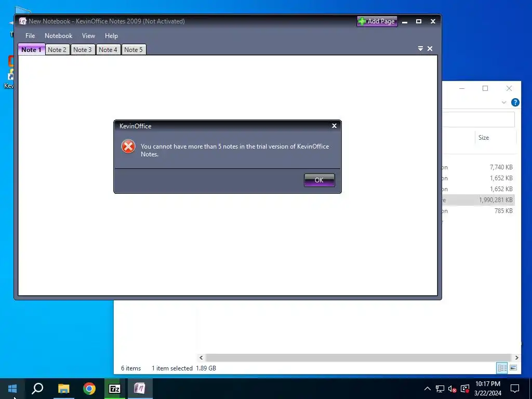Open the Windows Start menu
532x399 pixels.
point(12,389)
